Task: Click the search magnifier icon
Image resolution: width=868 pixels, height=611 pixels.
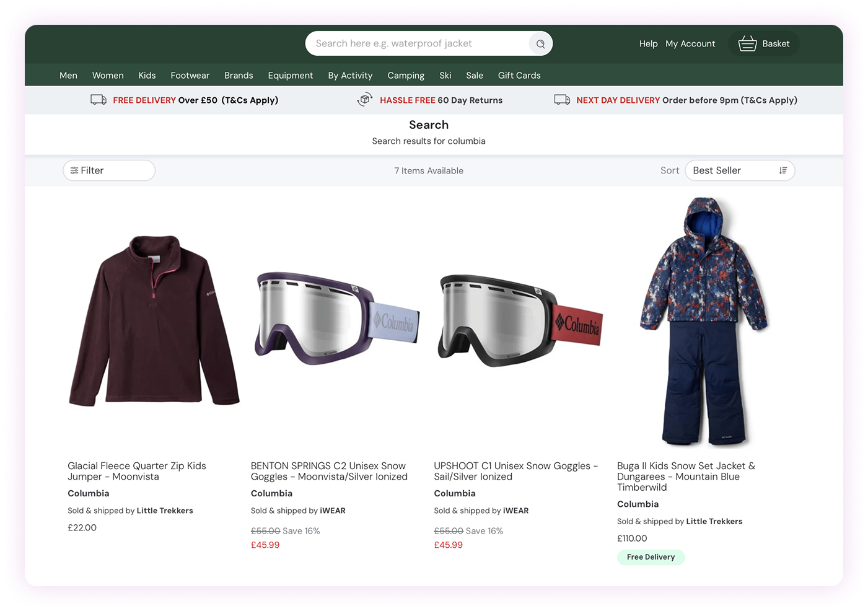Action: [x=540, y=44]
